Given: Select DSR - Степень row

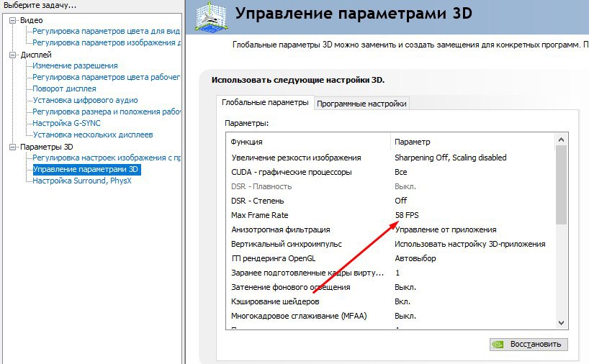Looking at the screenshot, I should [x=391, y=201].
